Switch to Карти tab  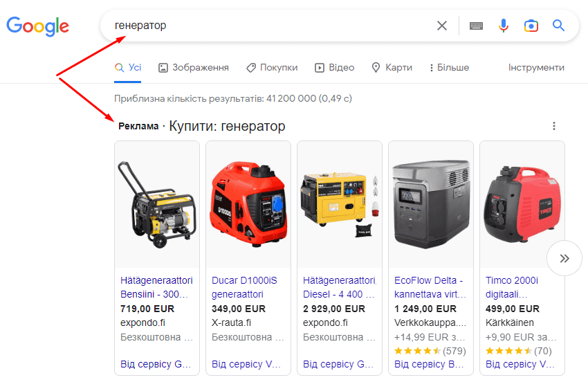pos(392,68)
